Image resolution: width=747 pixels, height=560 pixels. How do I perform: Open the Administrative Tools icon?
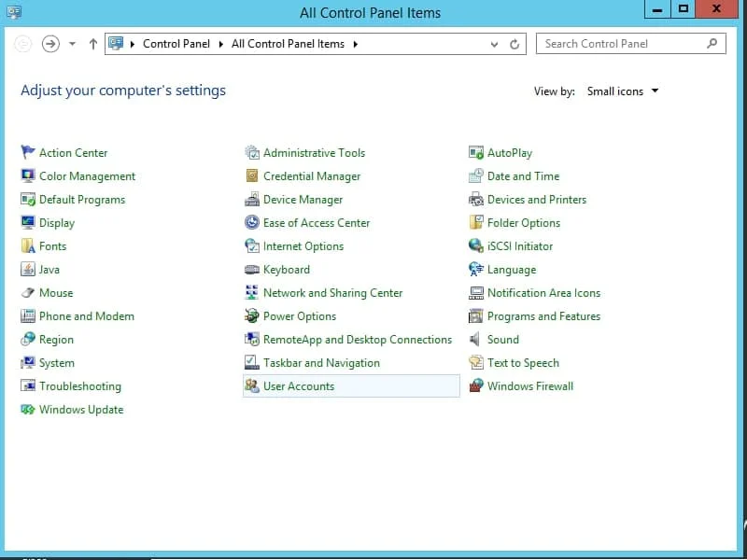[251, 152]
